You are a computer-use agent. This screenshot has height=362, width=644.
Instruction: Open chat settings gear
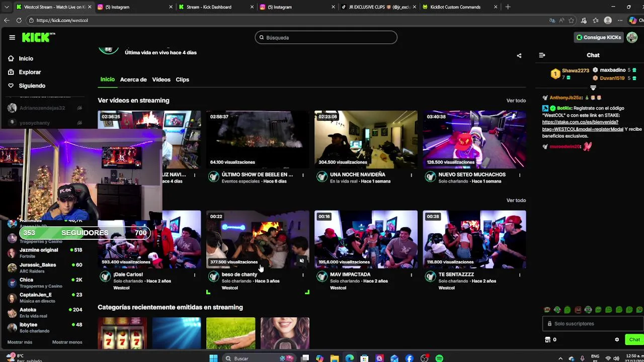(617, 340)
